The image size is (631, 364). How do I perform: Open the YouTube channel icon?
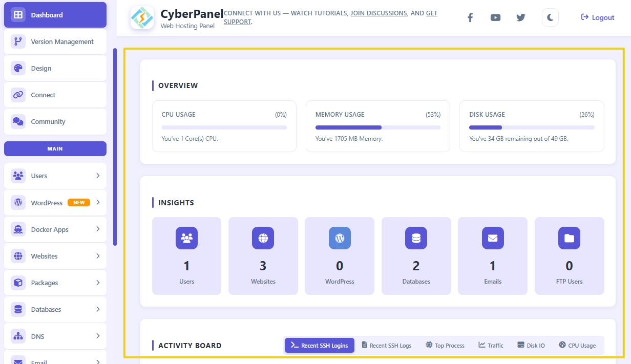tap(495, 17)
